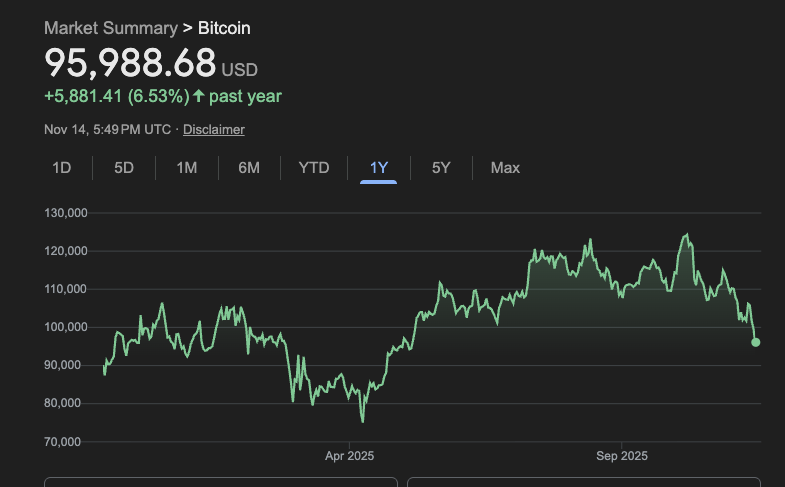This screenshot has width=785, height=487.
Task: Switch to the 6M range tab
Action: point(249,168)
